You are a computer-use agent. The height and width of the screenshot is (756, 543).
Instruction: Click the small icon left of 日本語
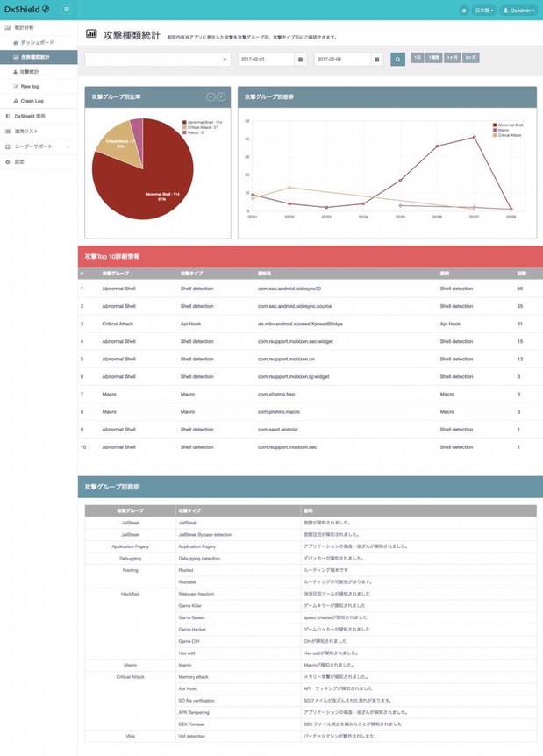pyautogui.click(x=464, y=10)
